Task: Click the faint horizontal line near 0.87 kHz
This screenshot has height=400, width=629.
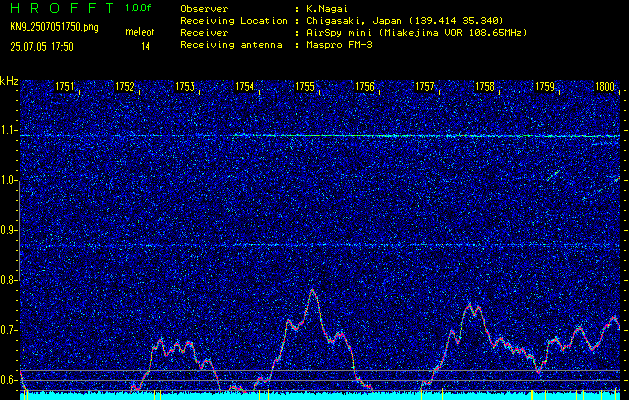Action: point(320,245)
